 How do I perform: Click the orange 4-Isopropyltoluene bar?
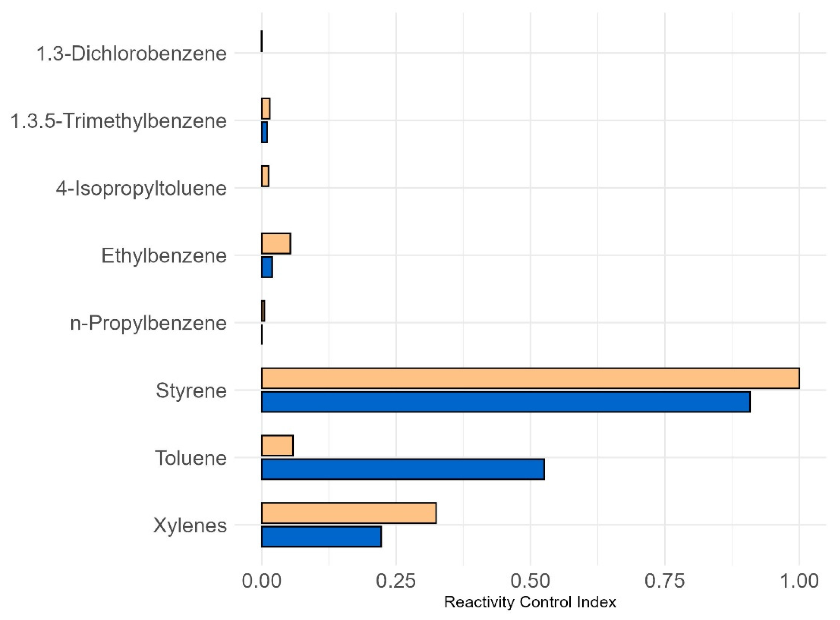point(265,176)
